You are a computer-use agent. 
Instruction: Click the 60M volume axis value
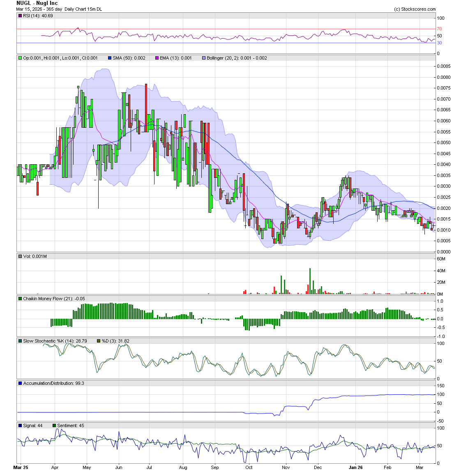(441, 259)
